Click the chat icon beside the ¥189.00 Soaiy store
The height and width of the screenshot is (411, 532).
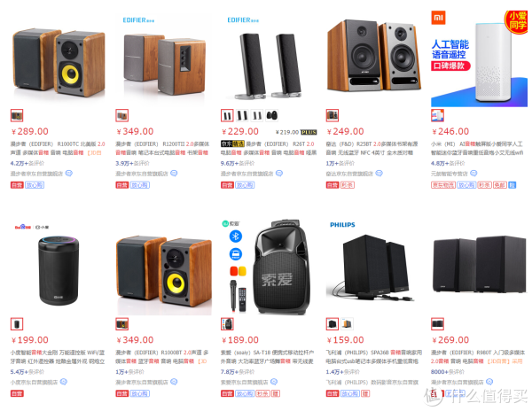(274, 382)
